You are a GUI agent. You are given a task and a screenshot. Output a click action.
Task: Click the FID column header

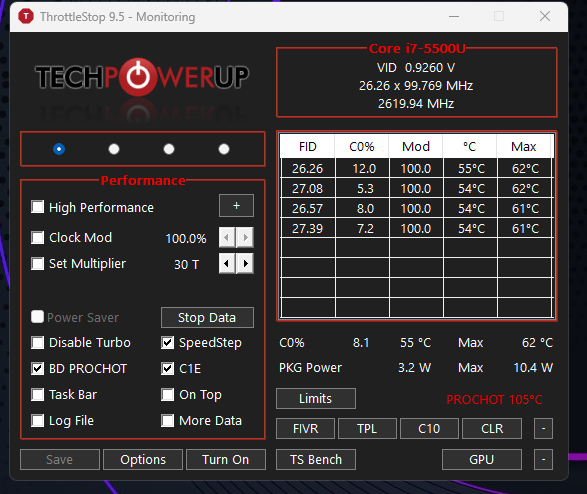coord(307,146)
